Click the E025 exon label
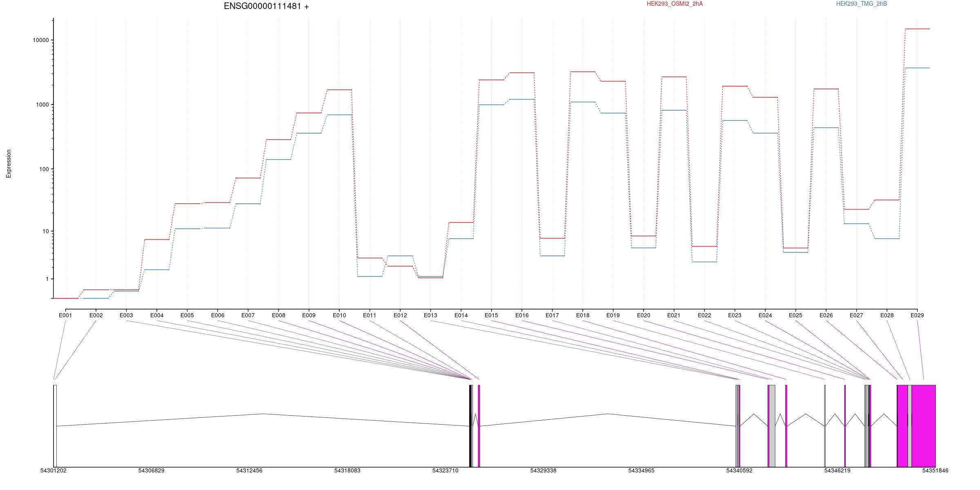The height and width of the screenshot is (490, 980). [795, 315]
